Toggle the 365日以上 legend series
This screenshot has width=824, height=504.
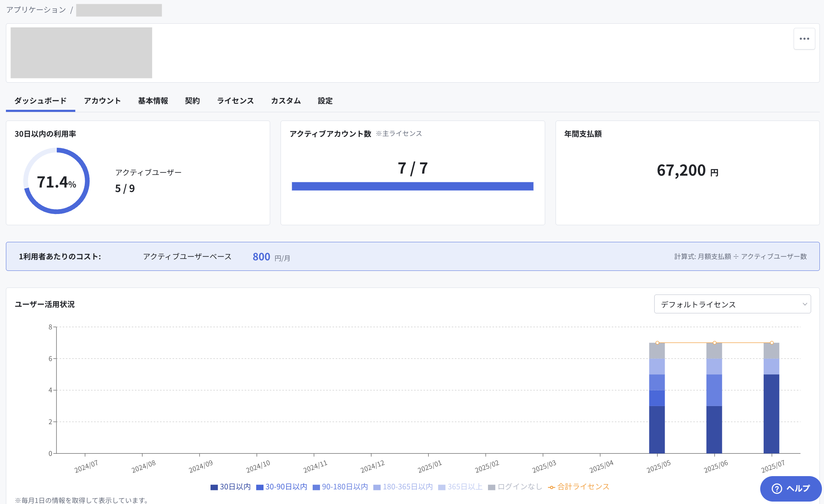point(460,487)
